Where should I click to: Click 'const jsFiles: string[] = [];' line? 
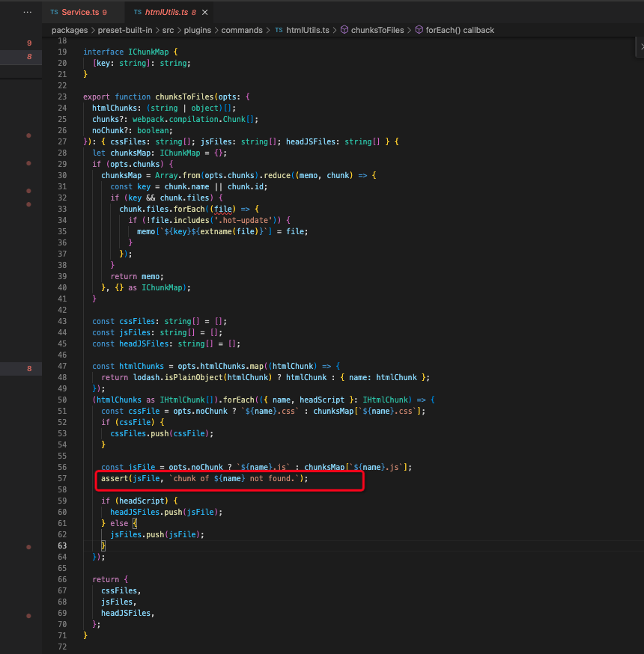(x=157, y=332)
